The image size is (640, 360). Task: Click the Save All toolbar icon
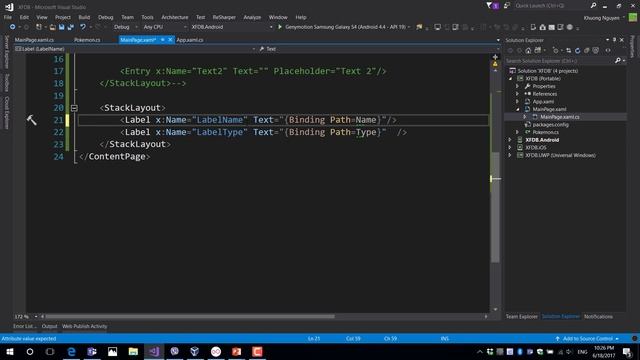tap(71, 27)
